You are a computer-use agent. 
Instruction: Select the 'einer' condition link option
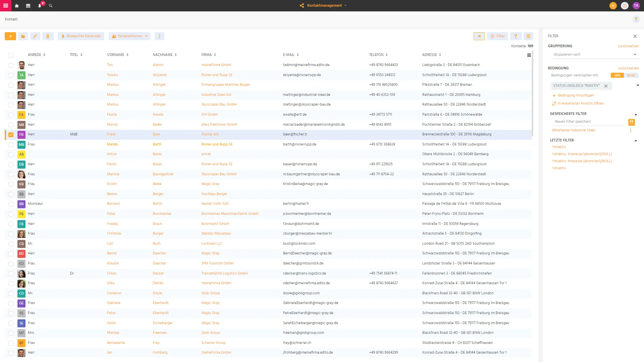[631, 75]
